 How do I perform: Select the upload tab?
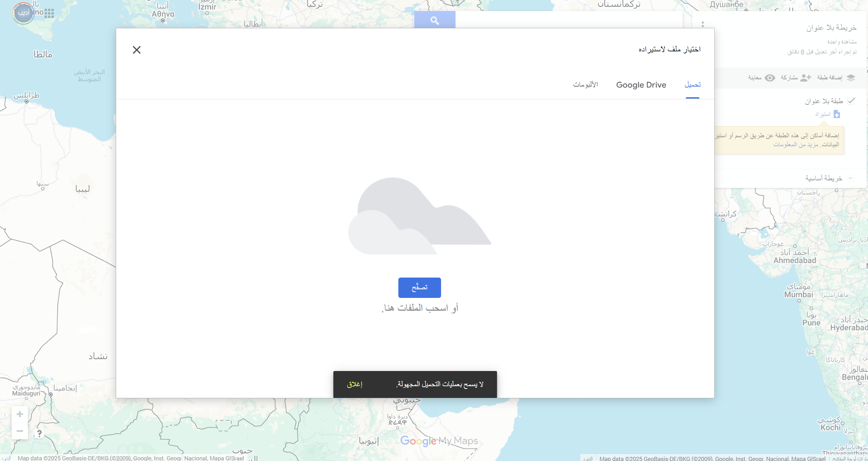[692, 85]
